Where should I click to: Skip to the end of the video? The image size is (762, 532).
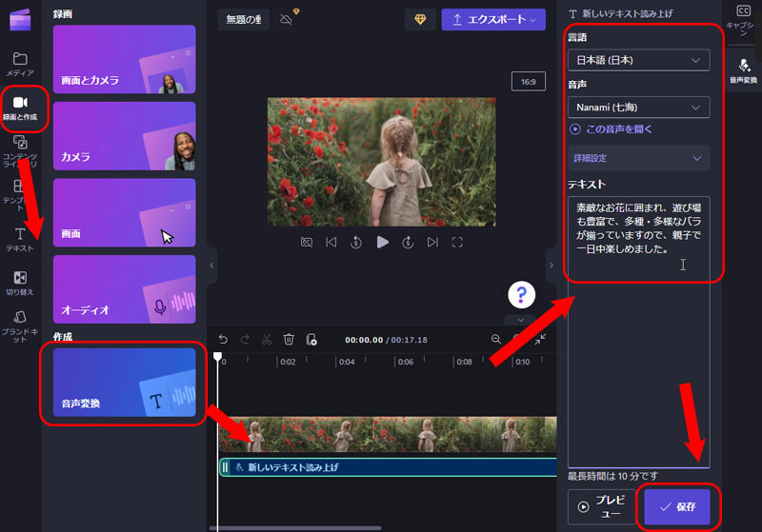point(432,242)
